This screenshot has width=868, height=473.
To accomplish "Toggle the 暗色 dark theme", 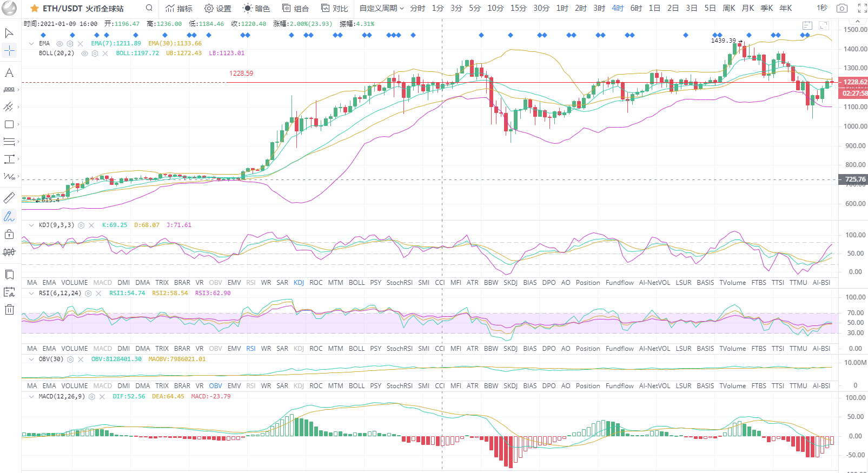I will coord(256,8).
